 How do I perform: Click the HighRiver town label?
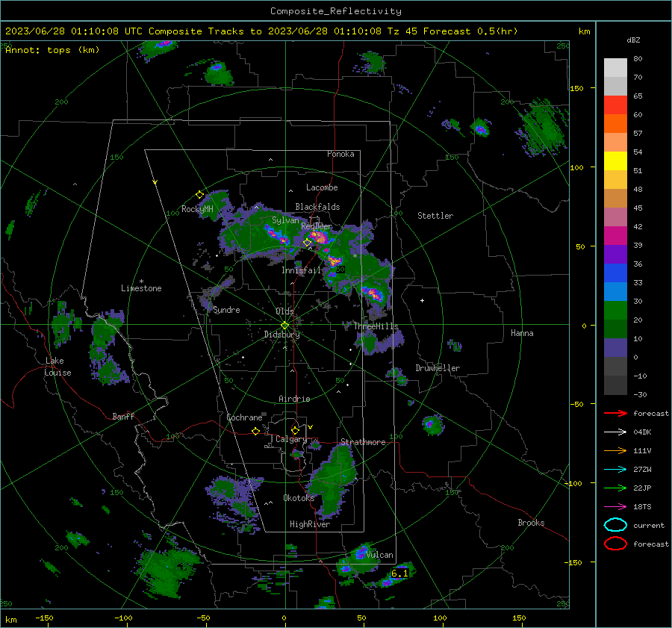(310, 524)
